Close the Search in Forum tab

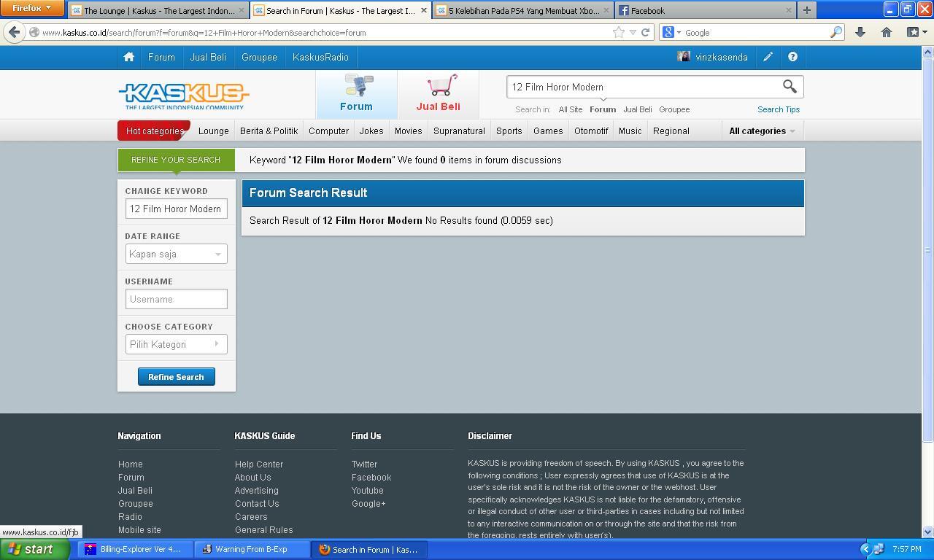(x=423, y=10)
